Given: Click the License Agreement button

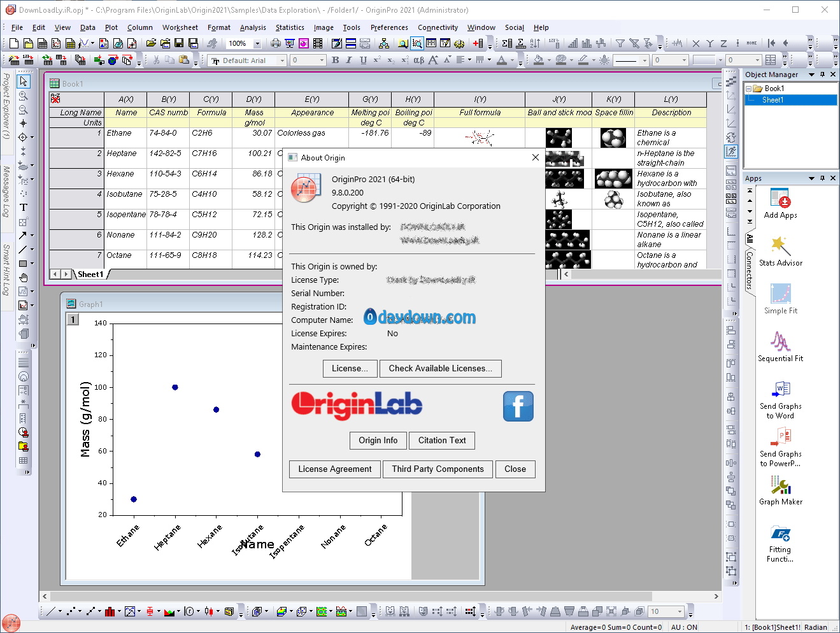Looking at the screenshot, I should coord(335,469).
